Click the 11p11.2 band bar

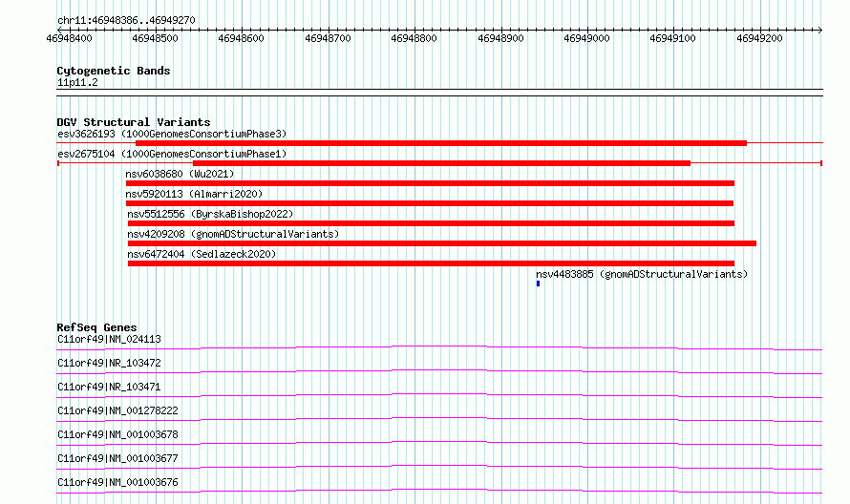click(x=439, y=93)
